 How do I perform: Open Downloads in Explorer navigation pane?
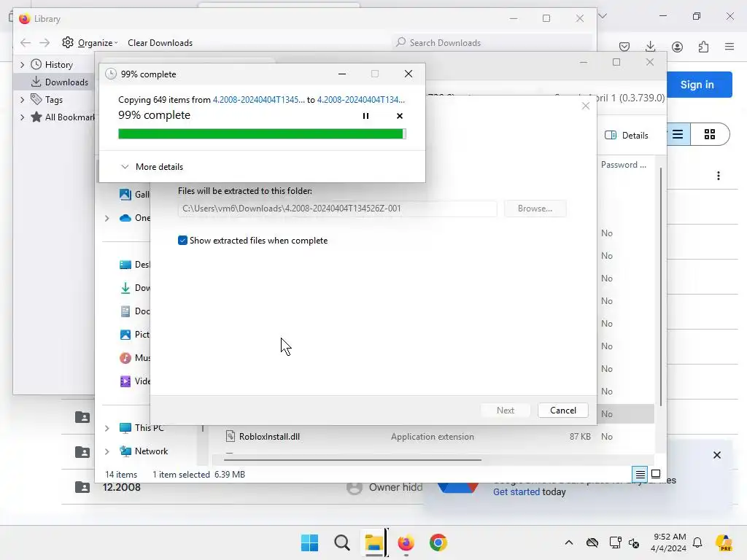tap(134, 287)
